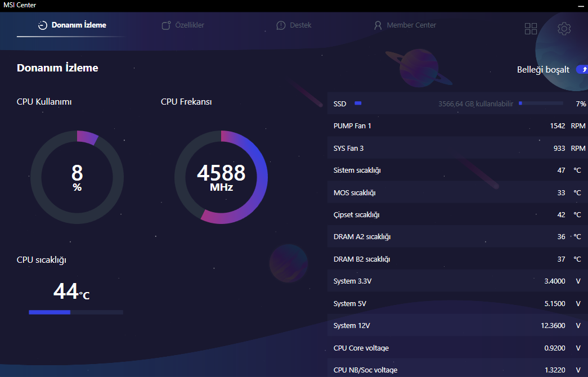Open the settings gear icon
Screen dimensions: 588x377
pos(564,29)
